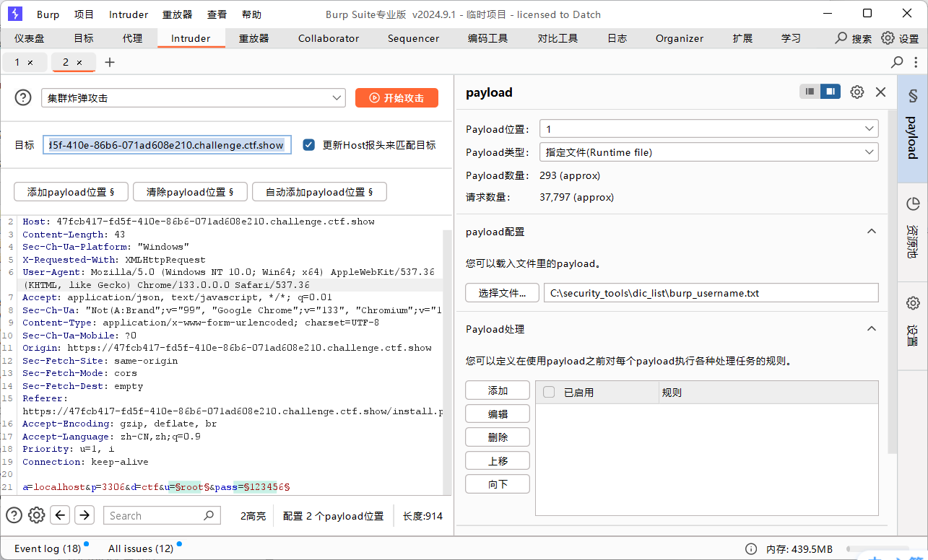This screenshot has width=928, height=560.
Task: Click the 目标 host input field
Action: point(168,145)
